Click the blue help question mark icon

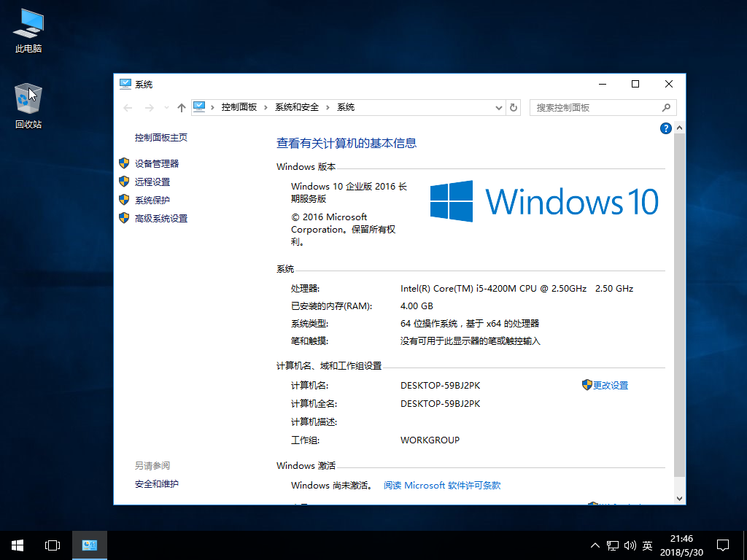pos(665,128)
